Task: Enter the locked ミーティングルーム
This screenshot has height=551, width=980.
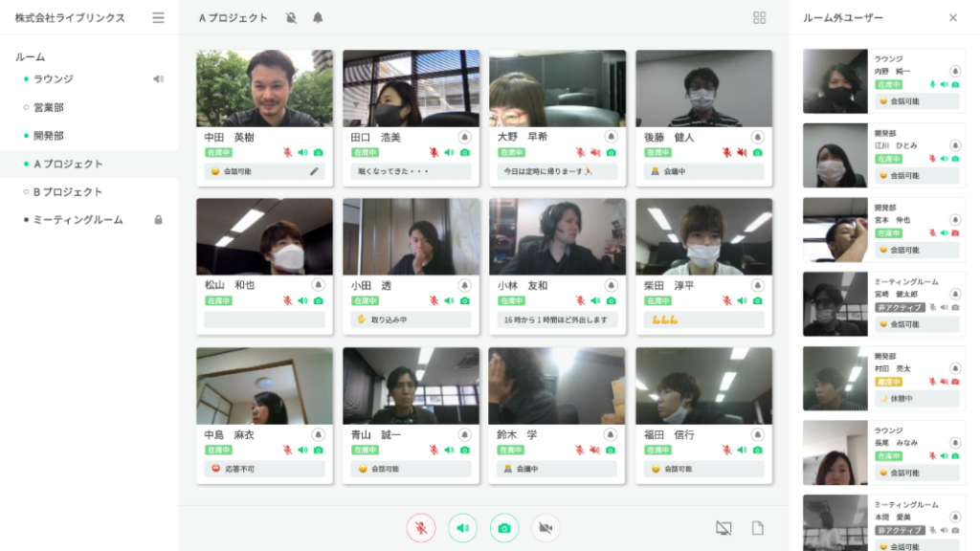Action: [x=78, y=220]
